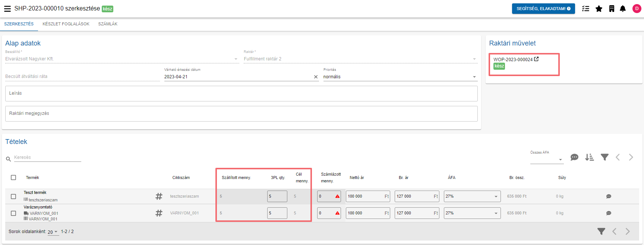Open the task checklist icon in header
Screen dimensions: 644x245
586,9
